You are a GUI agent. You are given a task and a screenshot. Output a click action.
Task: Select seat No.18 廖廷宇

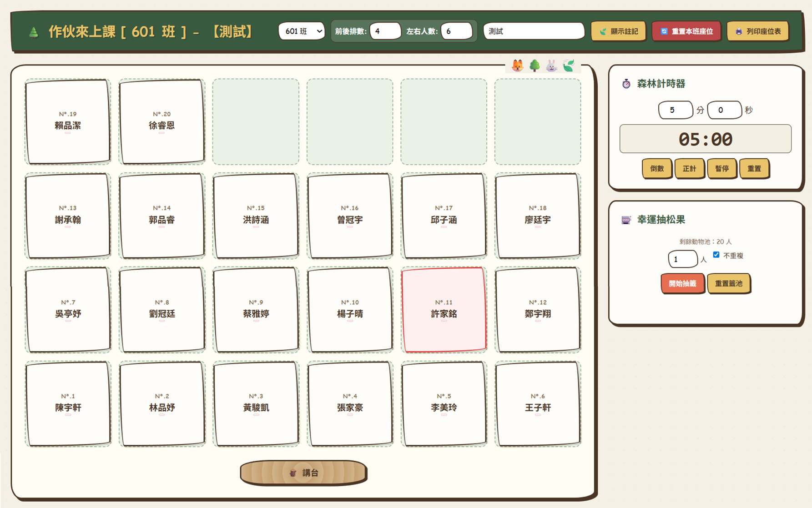[x=538, y=216]
